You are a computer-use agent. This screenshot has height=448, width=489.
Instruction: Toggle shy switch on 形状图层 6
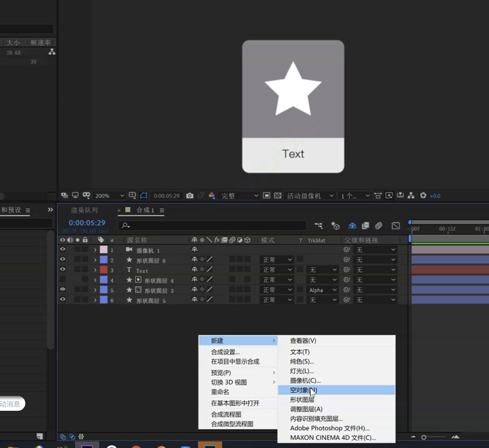tap(194, 259)
